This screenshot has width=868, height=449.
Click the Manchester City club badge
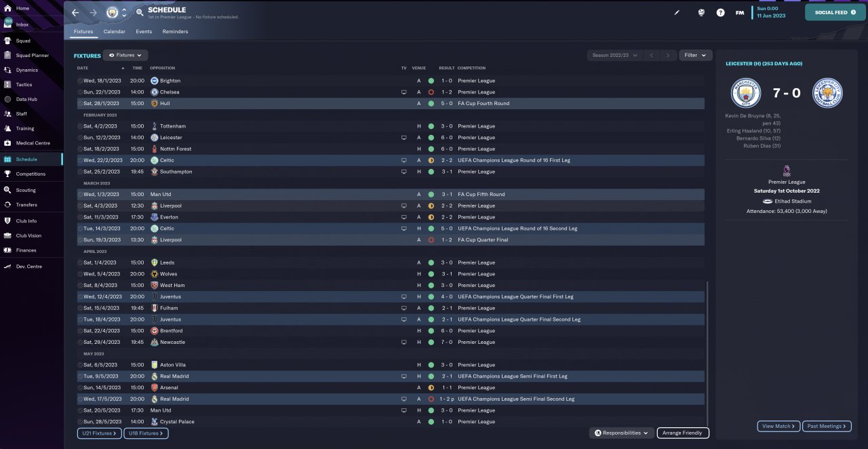point(112,12)
